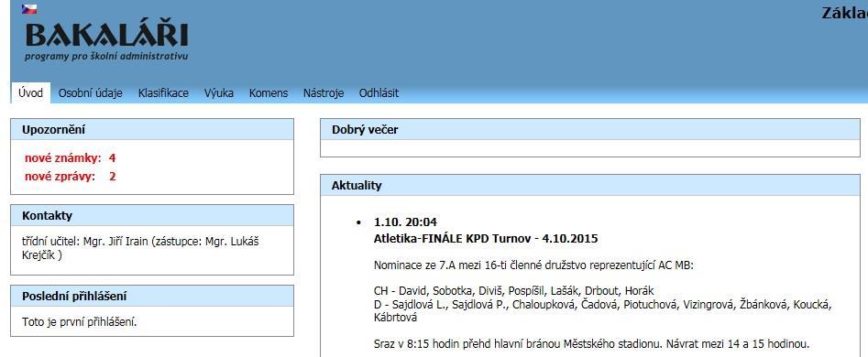
Task: Open the Úvod tab
Action: (x=30, y=92)
